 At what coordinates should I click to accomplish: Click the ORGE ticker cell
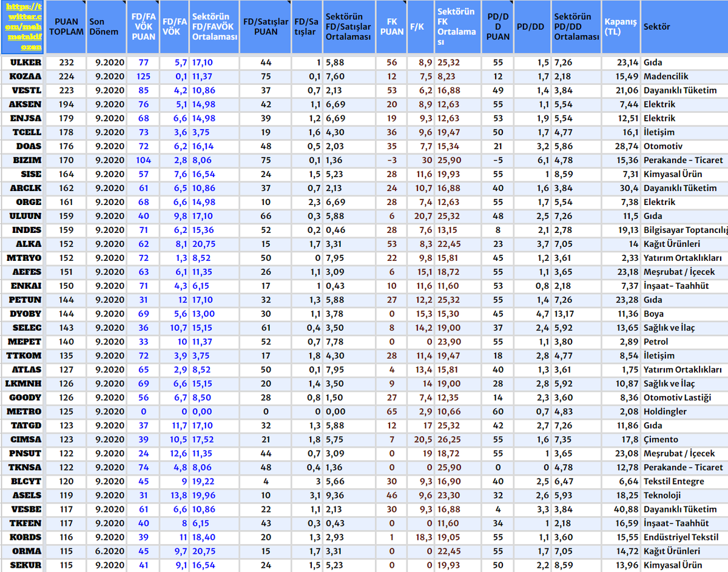pyautogui.click(x=23, y=202)
